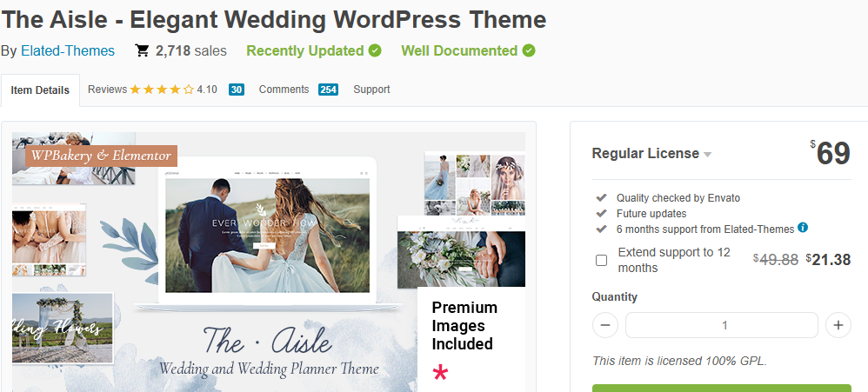Click the checkmark beside Future updates
The width and height of the screenshot is (868, 392).
pyautogui.click(x=601, y=213)
